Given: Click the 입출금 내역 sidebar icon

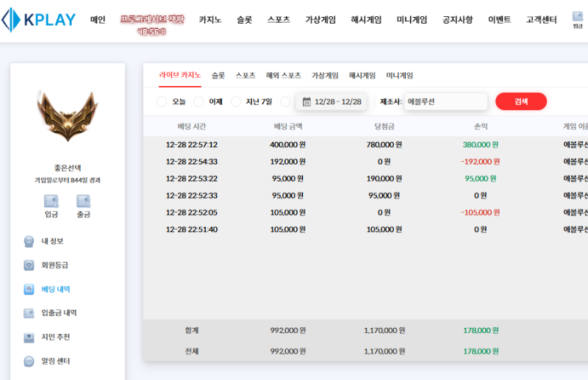Looking at the screenshot, I should tap(29, 313).
